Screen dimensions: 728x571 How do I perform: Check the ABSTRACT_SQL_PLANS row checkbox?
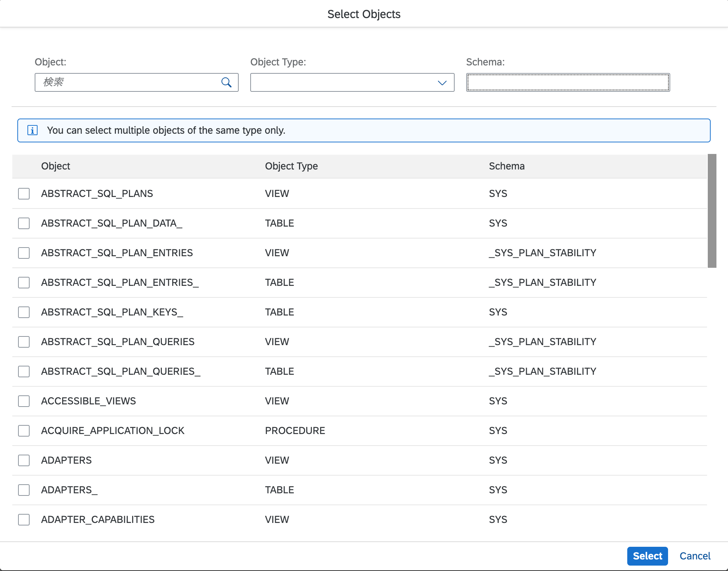[24, 194]
